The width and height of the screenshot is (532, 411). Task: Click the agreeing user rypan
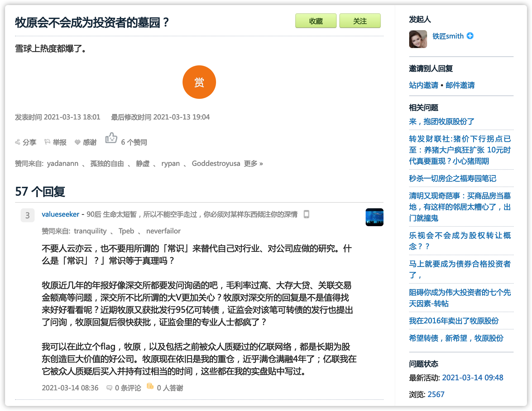point(171,163)
